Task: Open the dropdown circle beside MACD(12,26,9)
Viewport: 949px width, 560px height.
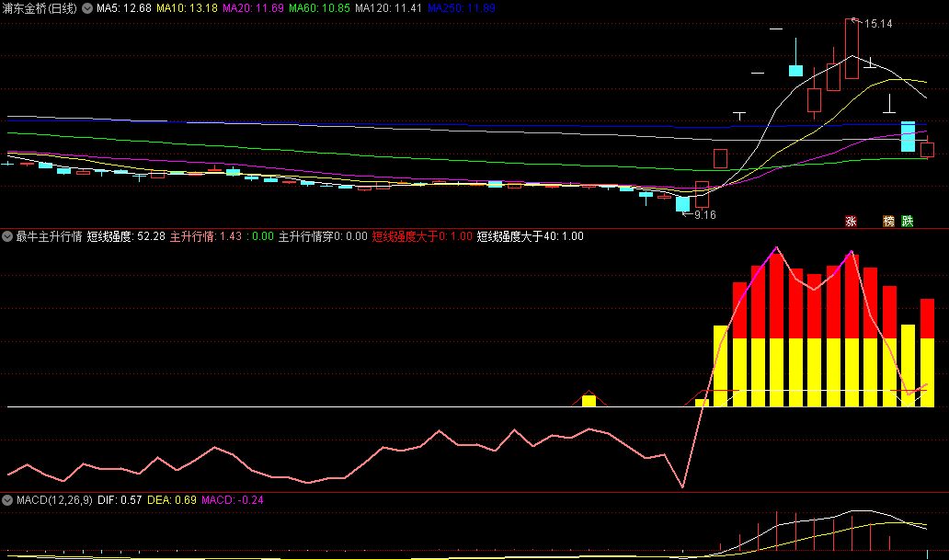Action: click(x=7, y=500)
